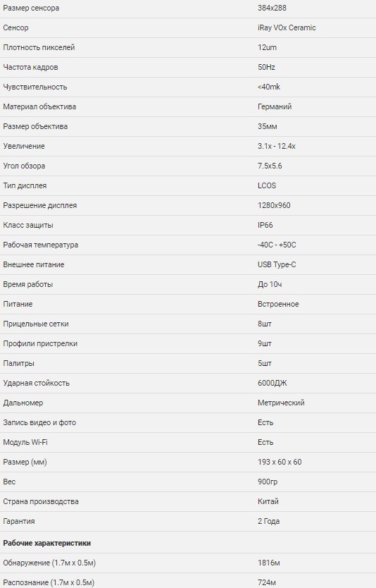Screen dimensions: 376x588
Task: Select the 6000ДЖ shock resistance value
Action: (x=272, y=384)
